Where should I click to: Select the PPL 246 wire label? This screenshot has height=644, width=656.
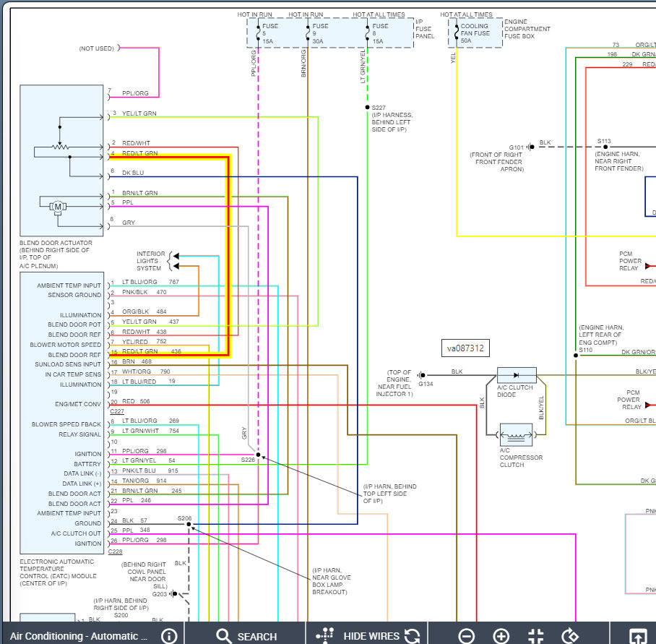137,500
